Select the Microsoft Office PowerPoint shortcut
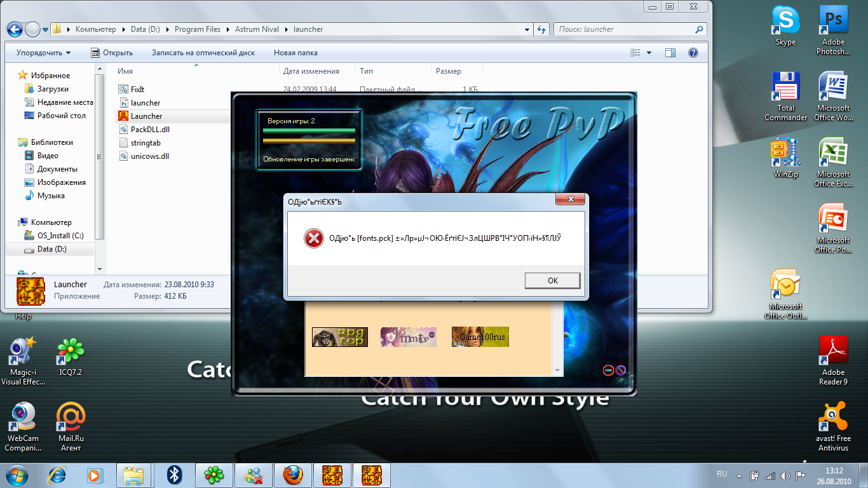The width and height of the screenshot is (868, 488). pyautogui.click(x=833, y=229)
